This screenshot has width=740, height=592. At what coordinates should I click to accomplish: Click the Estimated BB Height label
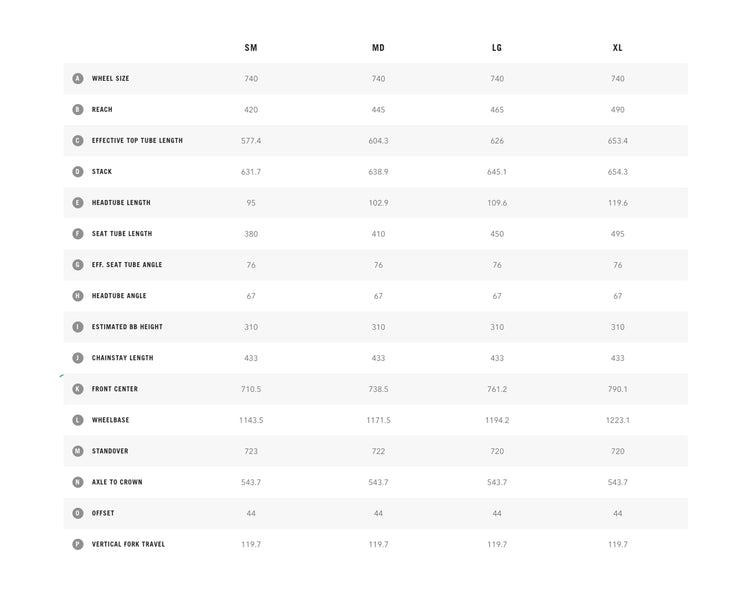tap(127, 327)
